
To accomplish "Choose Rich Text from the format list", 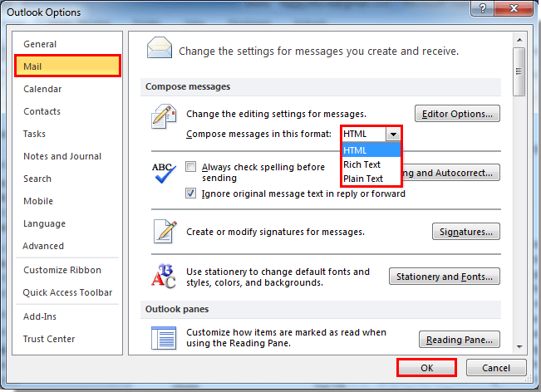I will (x=371, y=164).
